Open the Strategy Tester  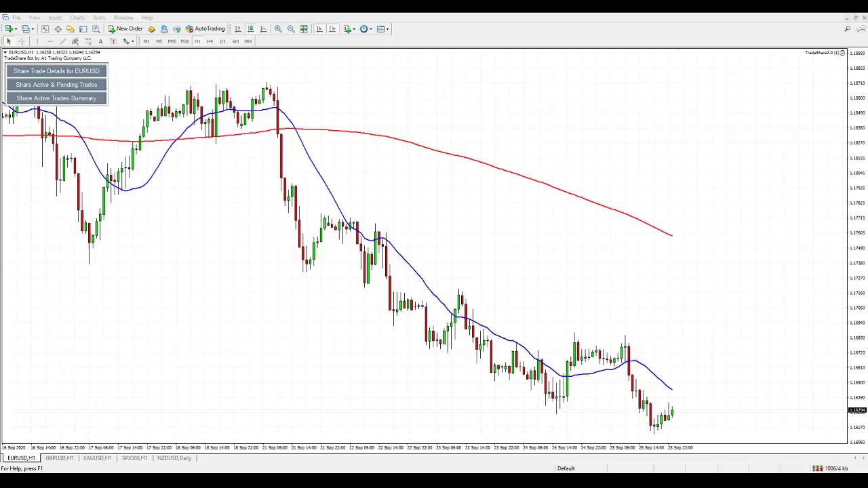click(96, 28)
